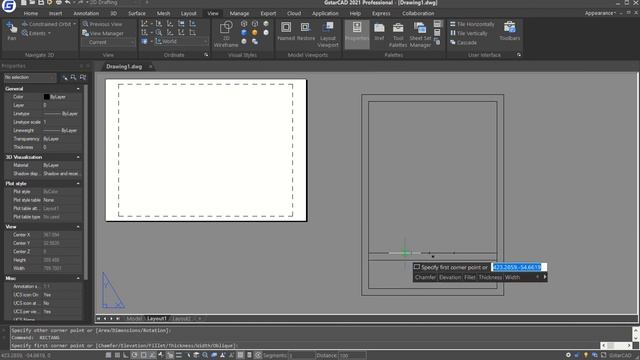640x360 pixels.
Task: Toggle grid display in status bar
Action: pos(117,356)
